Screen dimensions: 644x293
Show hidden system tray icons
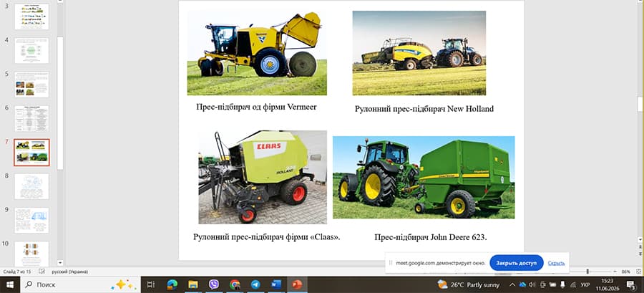click(x=512, y=284)
